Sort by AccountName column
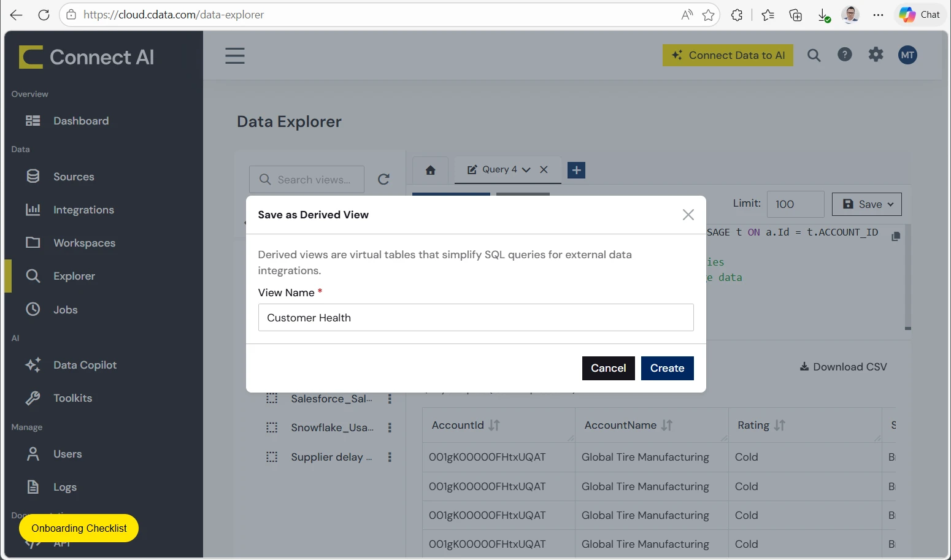 click(667, 425)
